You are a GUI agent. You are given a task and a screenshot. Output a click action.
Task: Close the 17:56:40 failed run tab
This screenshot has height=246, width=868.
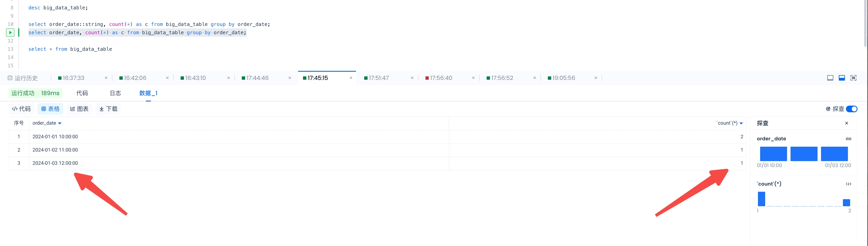coord(473,78)
